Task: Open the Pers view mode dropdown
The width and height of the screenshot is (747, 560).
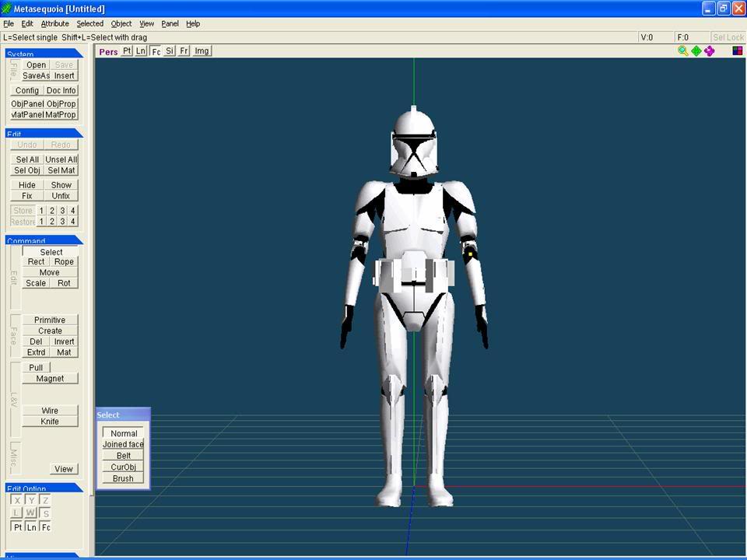Action: click(x=108, y=52)
